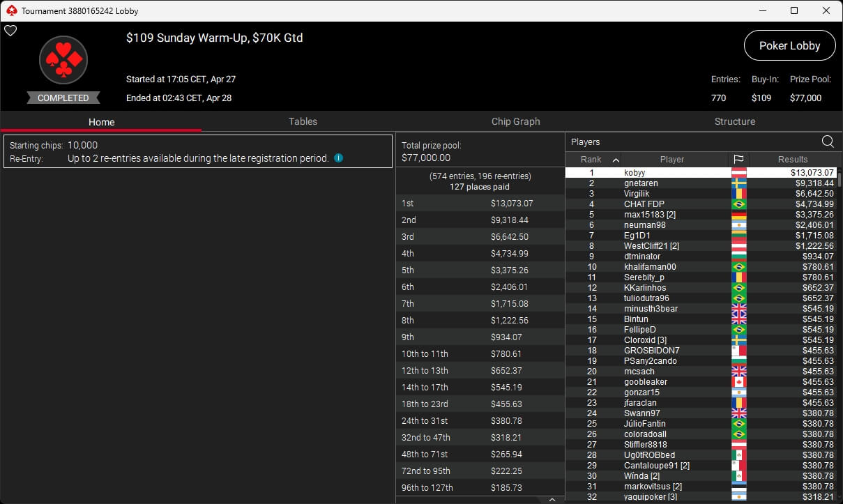843x504 pixels.
Task: Open the Structure tab
Action: coord(735,121)
